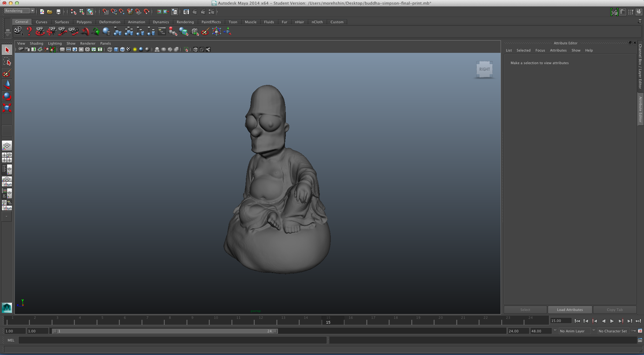Screen dimensions: 644x355
Task: Open the Rendering menu set dropdown
Action: [x=19, y=11]
